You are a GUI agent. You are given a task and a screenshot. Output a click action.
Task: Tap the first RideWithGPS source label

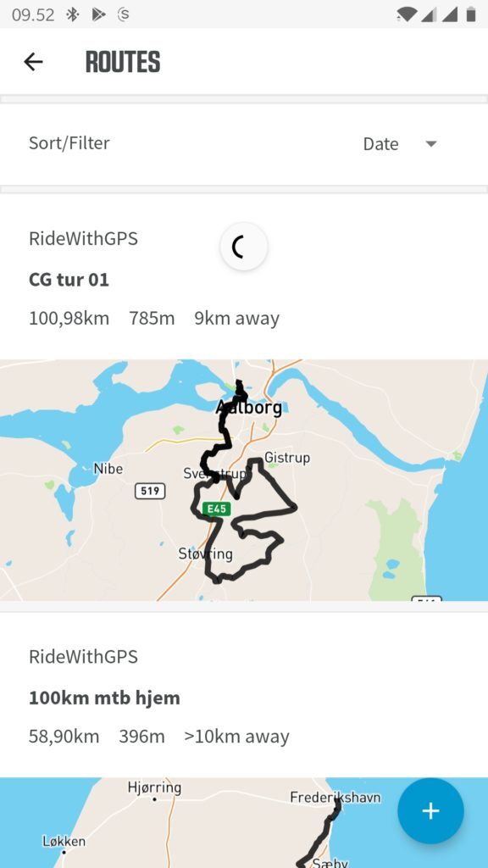[83, 238]
